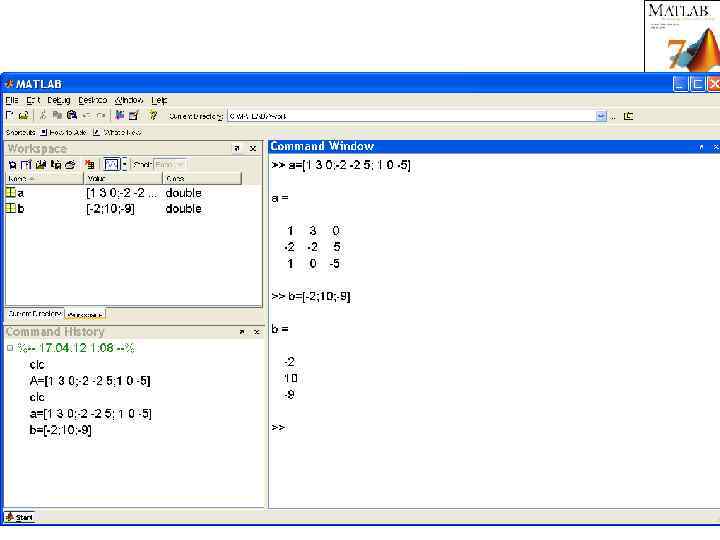The height and width of the screenshot is (540, 720).
Task: Open the Debug menu
Action: click(x=59, y=100)
